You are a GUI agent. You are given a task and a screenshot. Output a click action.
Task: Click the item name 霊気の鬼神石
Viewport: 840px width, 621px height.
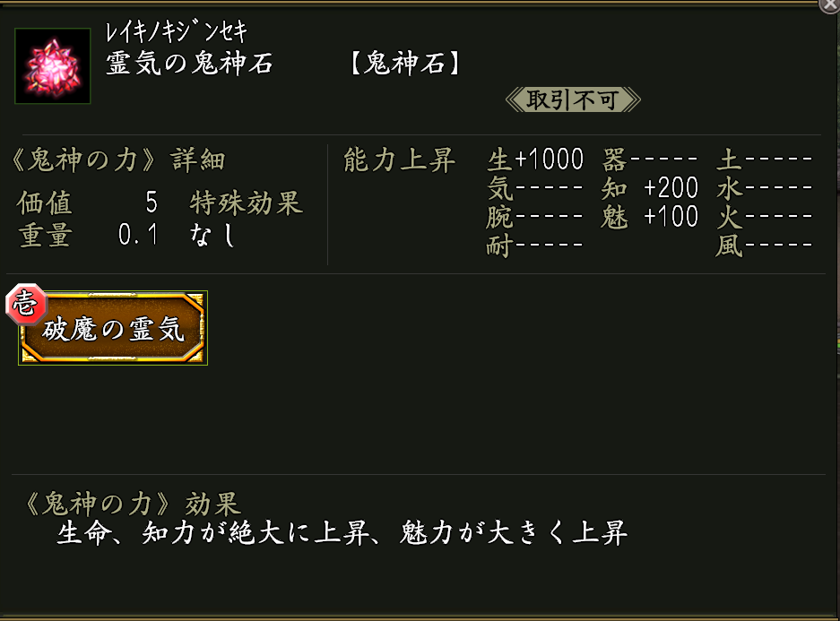(189, 65)
